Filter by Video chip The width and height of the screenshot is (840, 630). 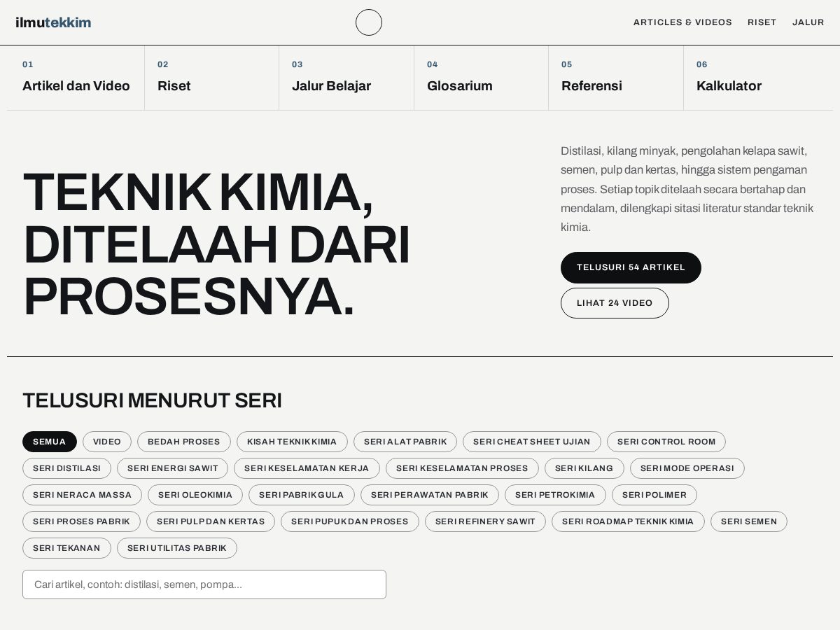[x=107, y=442]
